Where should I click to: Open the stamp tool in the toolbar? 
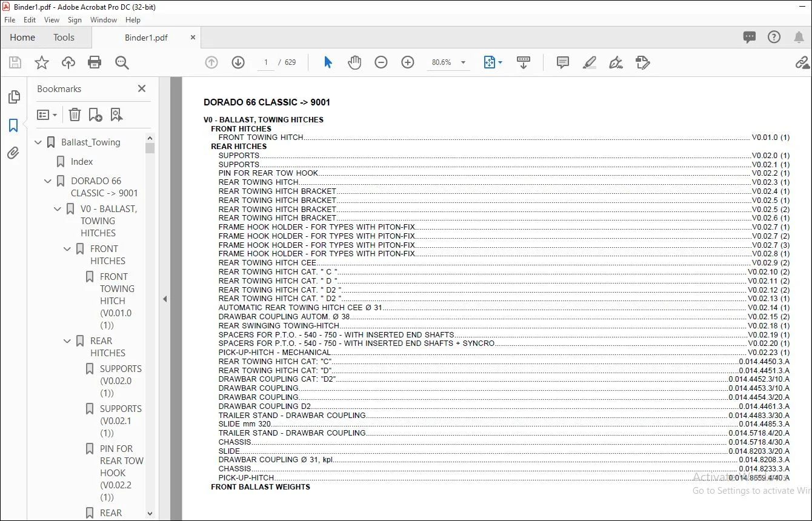tap(643, 62)
